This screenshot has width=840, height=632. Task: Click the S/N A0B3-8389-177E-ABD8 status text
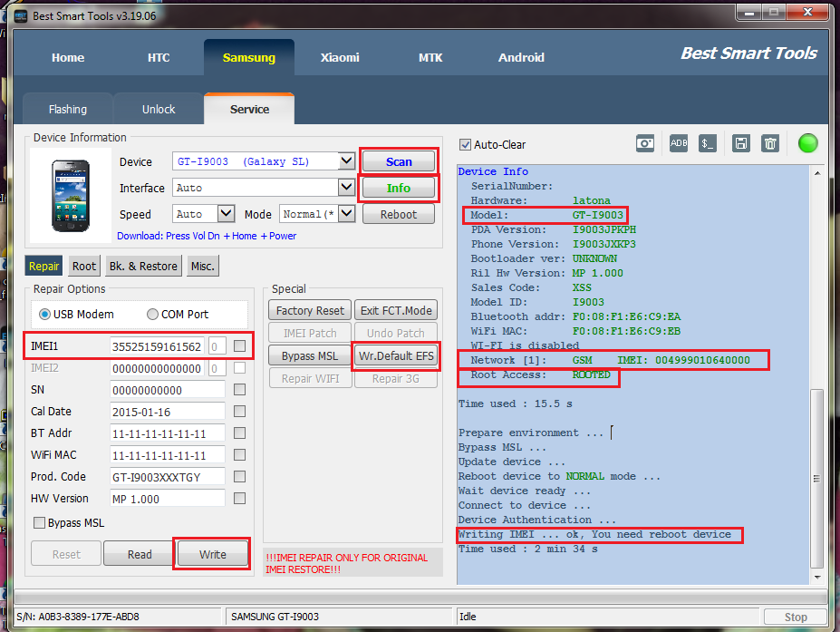click(x=78, y=617)
